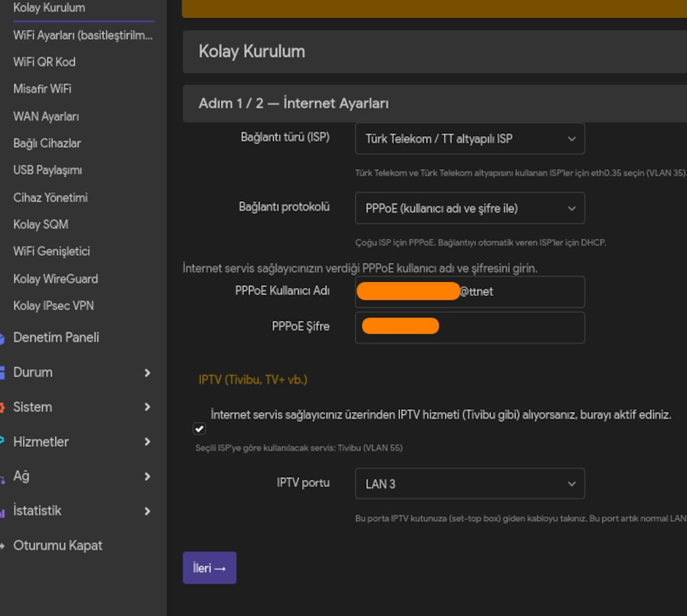This screenshot has height=616, width=687.
Task: Open WAN Ayarları from the sidebar
Action: [x=46, y=116]
